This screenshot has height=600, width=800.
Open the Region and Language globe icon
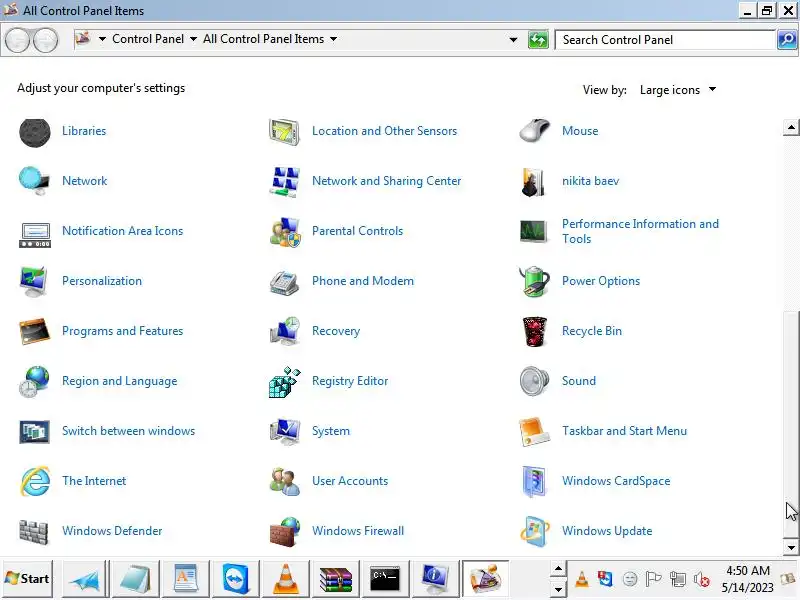(34, 381)
